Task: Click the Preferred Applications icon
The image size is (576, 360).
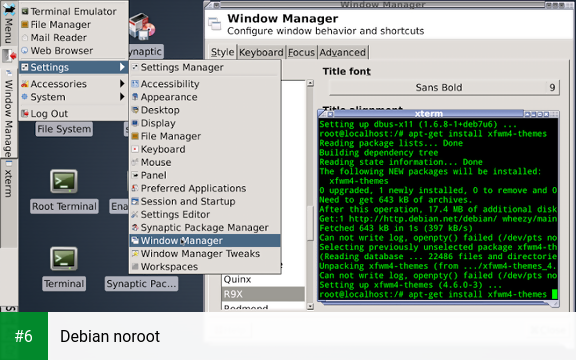Action: tap(135, 188)
